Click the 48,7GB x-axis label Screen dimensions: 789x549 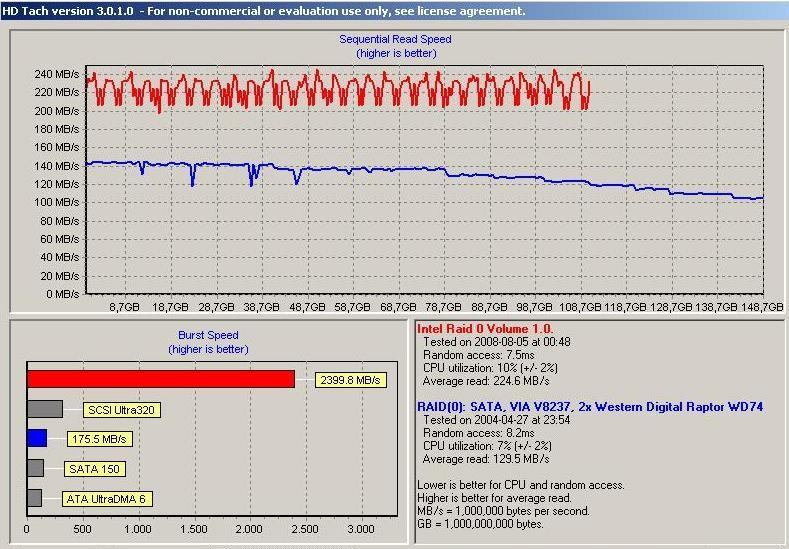pos(307,306)
